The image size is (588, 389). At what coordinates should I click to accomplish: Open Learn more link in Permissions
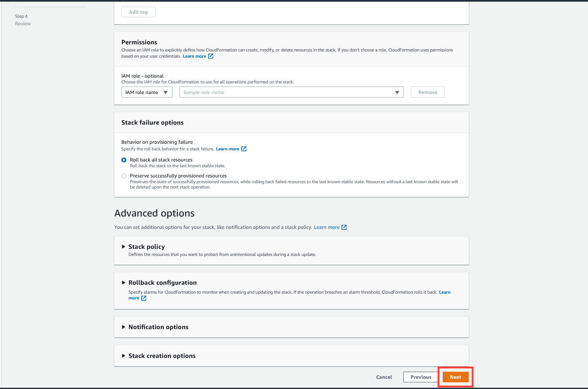[x=195, y=56]
